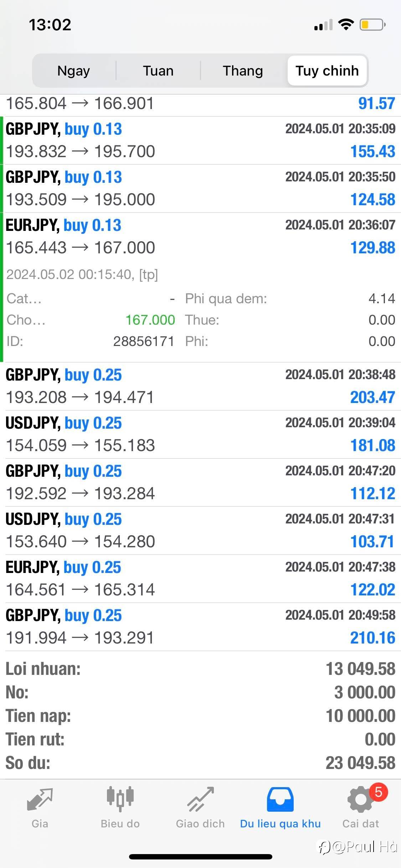
Task: Open the Giao dich trade icon
Action: (x=200, y=799)
